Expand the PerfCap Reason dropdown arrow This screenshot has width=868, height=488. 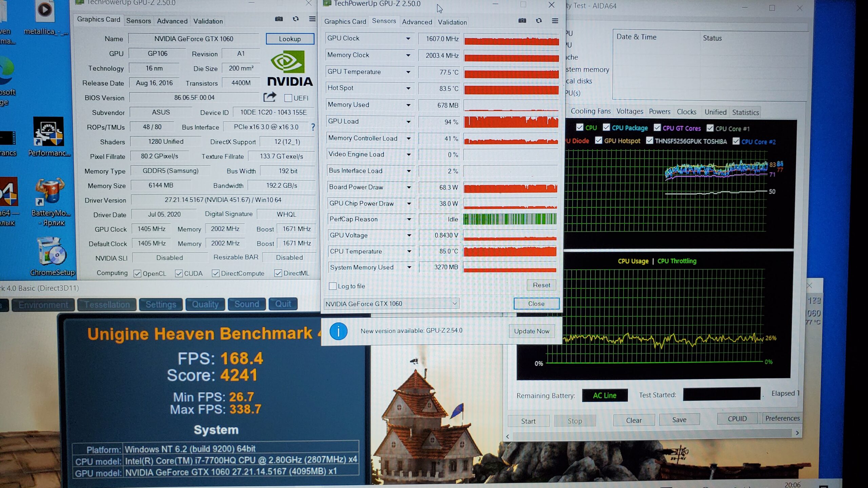click(409, 219)
